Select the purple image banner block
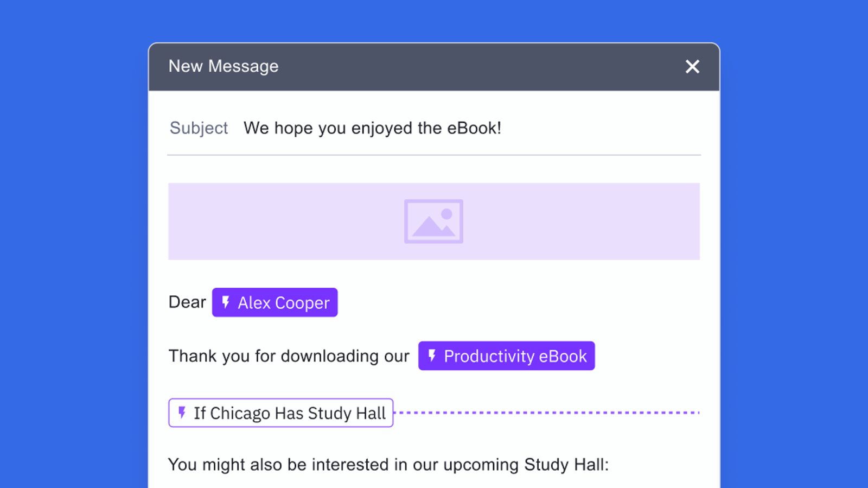Viewport: 868px width, 488px height. tap(271, 221)
